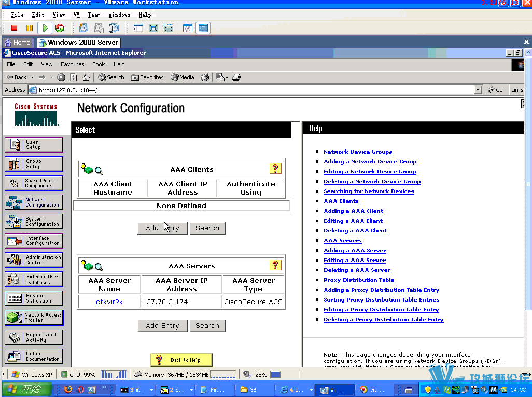Open VMware File menu
Viewport: 532px width, 397px height.
point(17,15)
